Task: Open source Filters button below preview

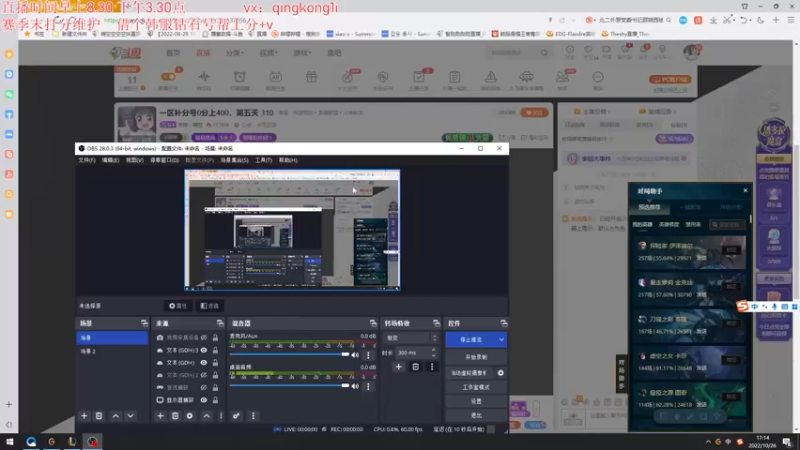Action: pyautogui.click(x=210, y=306)
